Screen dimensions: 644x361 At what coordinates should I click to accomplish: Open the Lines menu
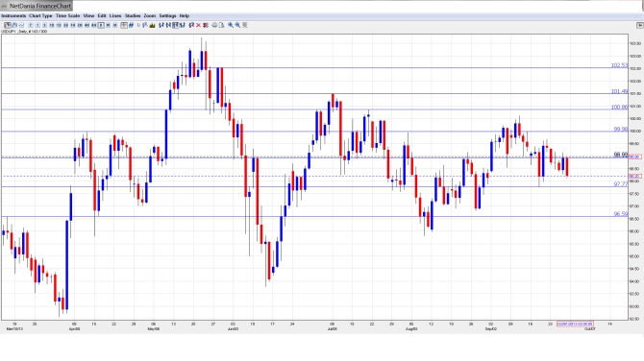click(115, 16)
